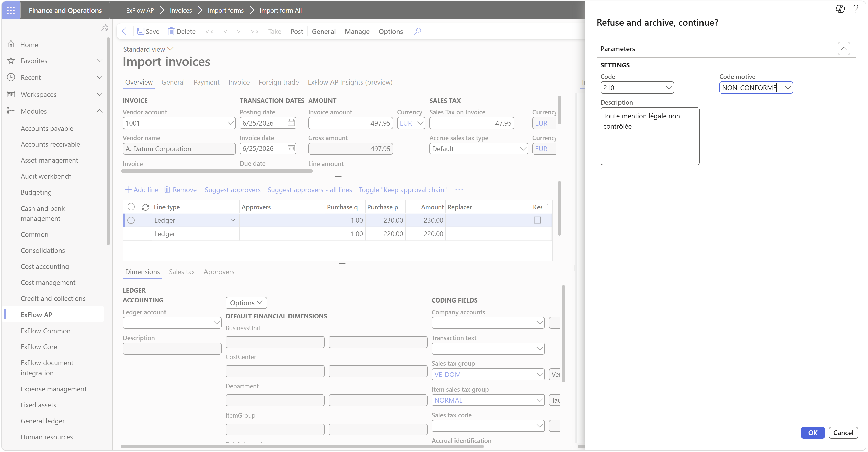This screenshot has height=452, width=868.
Task: Collapse the Parameters section
Action: 843,48
